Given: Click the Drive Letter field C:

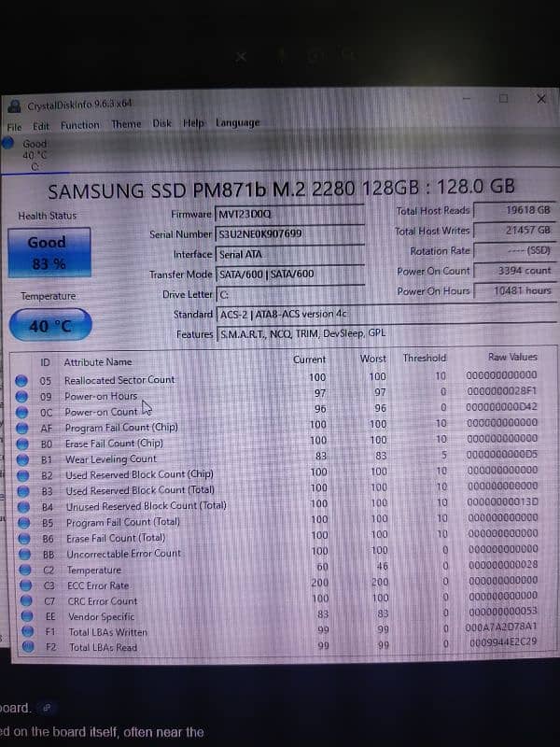Looking at the screenshot, I should [x=290, y=294].
